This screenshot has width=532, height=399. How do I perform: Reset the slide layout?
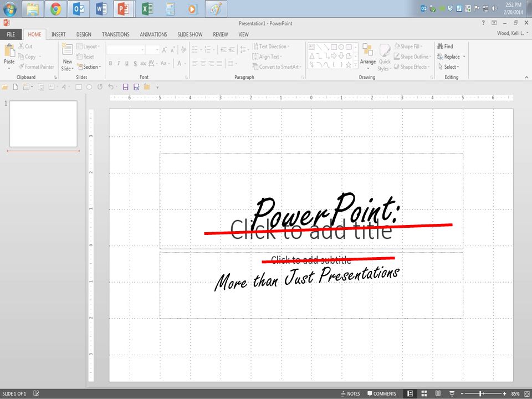(85, 57)
